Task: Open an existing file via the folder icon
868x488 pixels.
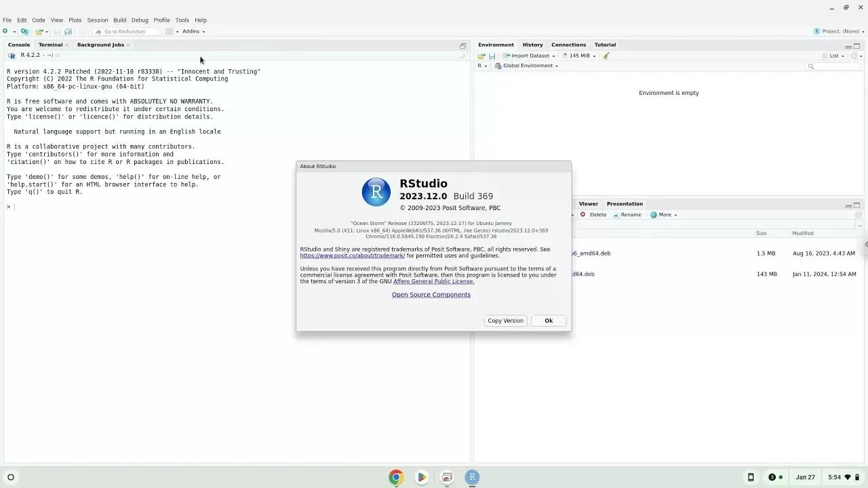Action: point(39,31)
